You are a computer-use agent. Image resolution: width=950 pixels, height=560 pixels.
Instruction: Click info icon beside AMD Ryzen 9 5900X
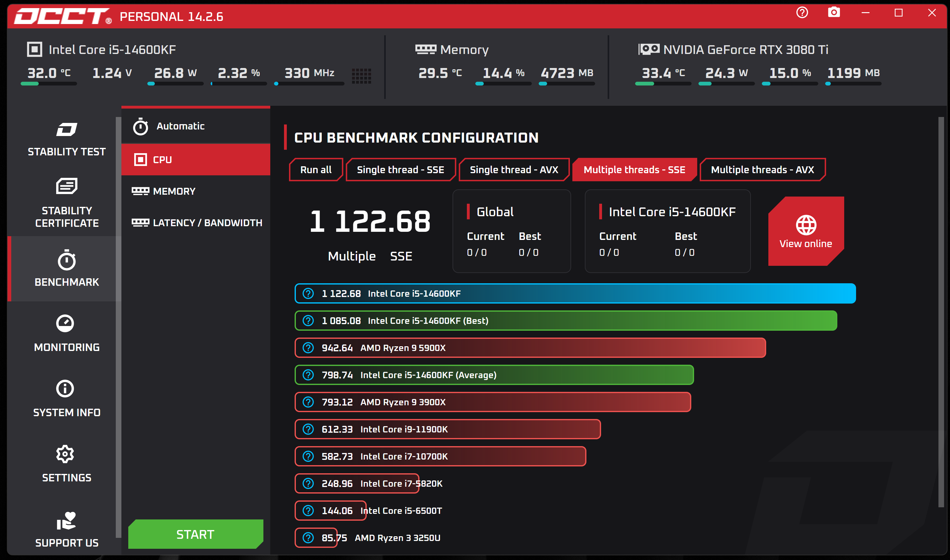(x=308, y=348)
